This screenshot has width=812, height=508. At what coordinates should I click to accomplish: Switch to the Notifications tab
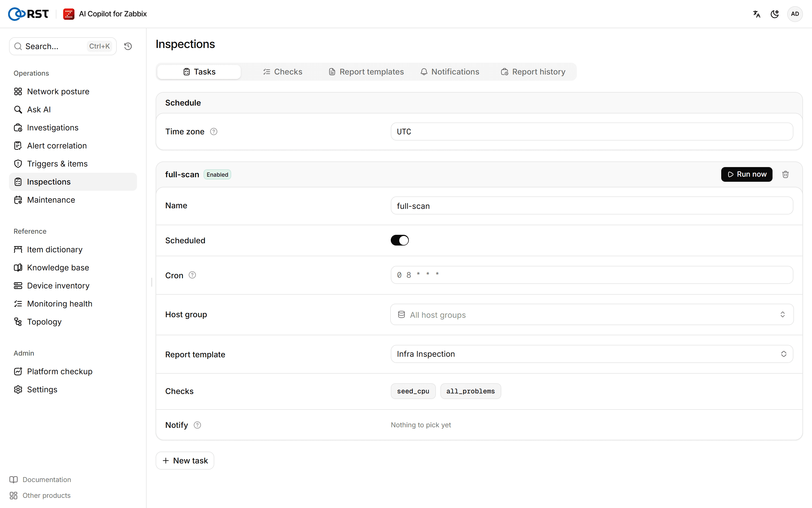point(450,72)
